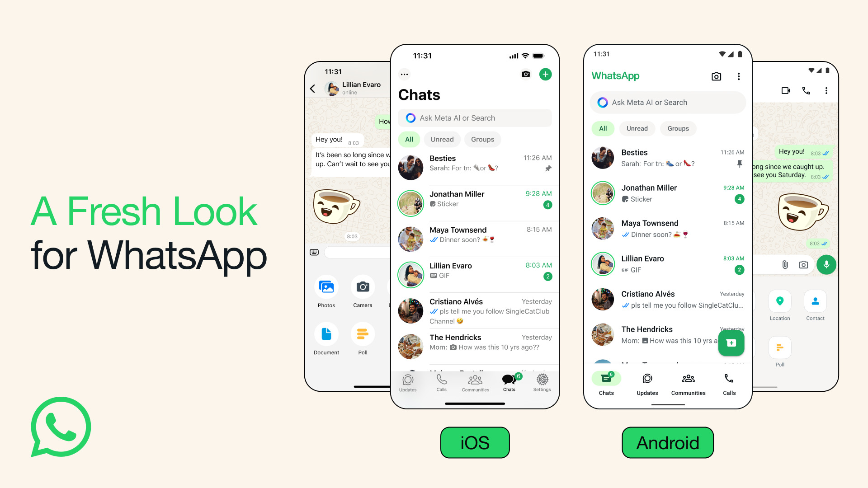Toggle the All messages filter on iOS
Screen dimensions: 868x488
tap(410, 139)
